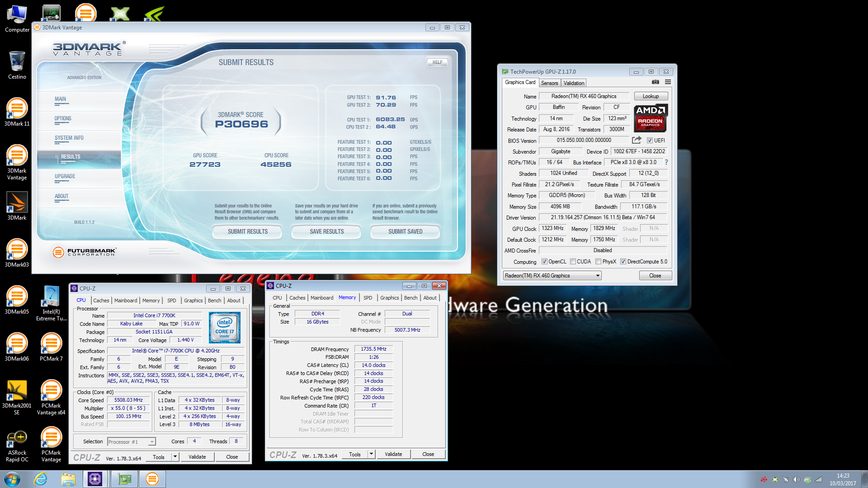
Task: Click the SAVE RESULTS button
Action: point(326,231)
